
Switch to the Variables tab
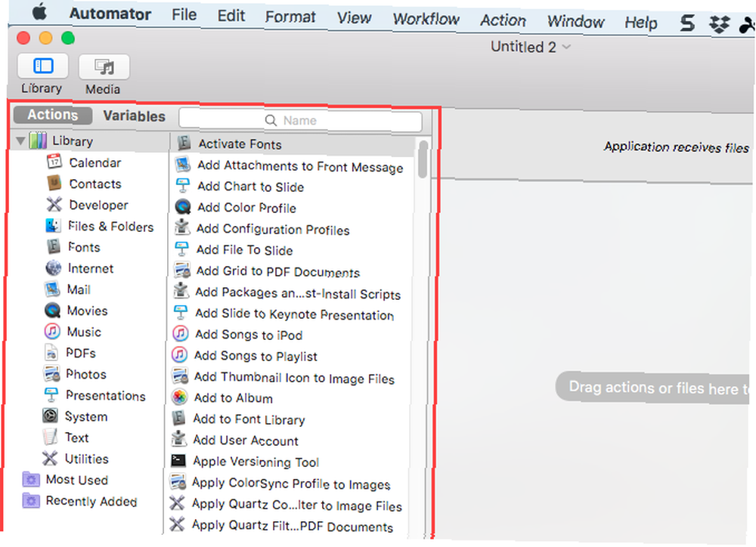(x=134, y=116)
